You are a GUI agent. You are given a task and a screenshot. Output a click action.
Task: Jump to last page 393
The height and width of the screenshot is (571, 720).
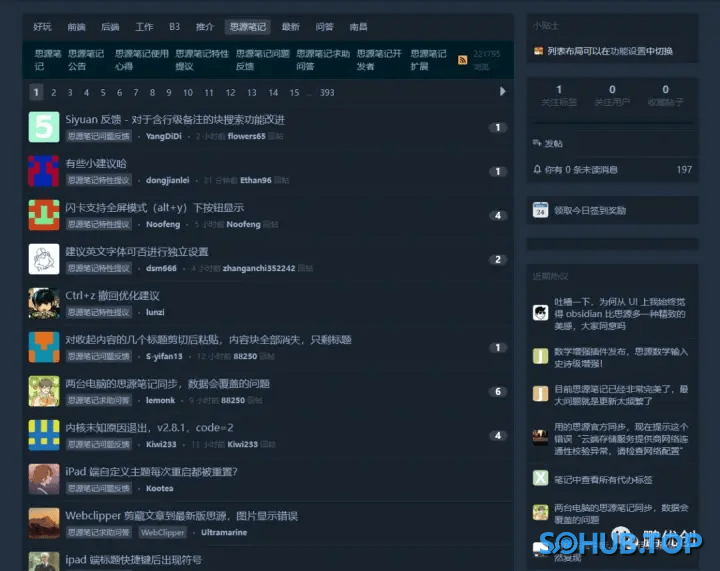(327, 92)
